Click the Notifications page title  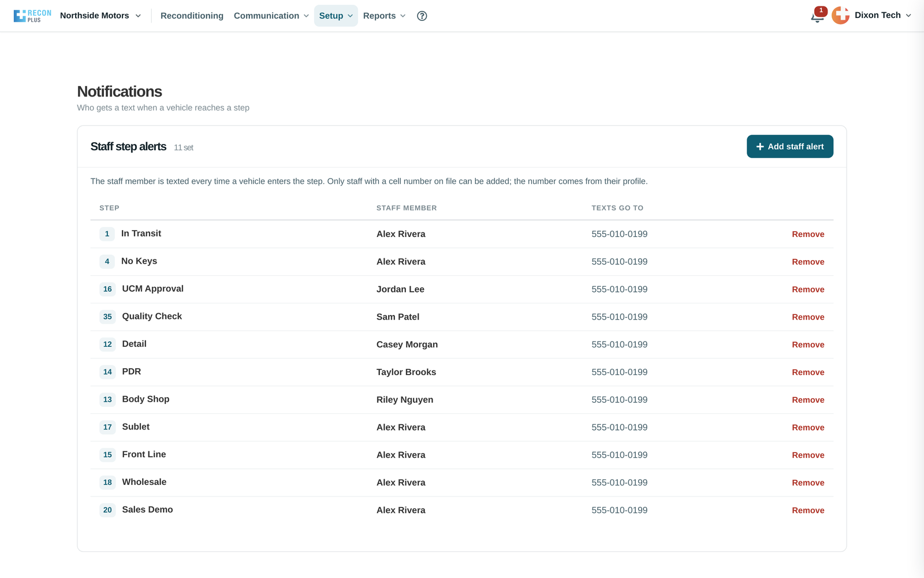point(120,91)
